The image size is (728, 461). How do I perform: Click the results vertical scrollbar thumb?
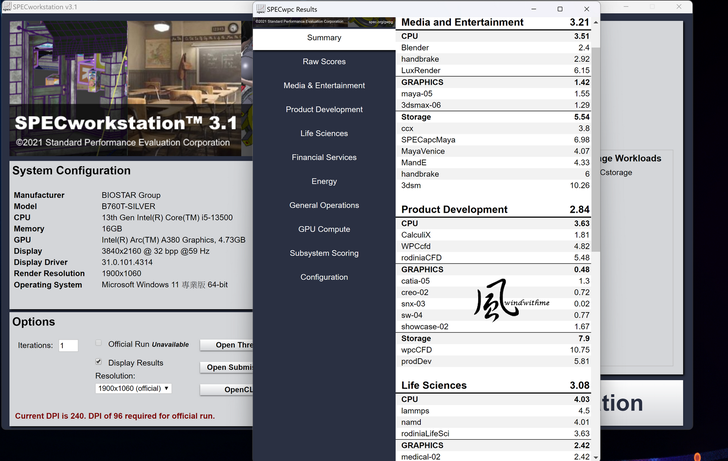pos(596,149)
